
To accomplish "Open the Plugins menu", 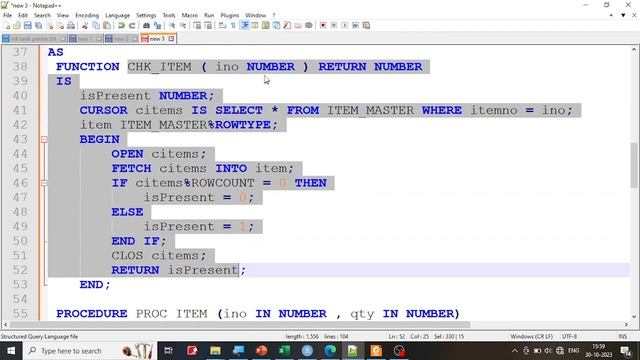I will click(x=229, y=15).
